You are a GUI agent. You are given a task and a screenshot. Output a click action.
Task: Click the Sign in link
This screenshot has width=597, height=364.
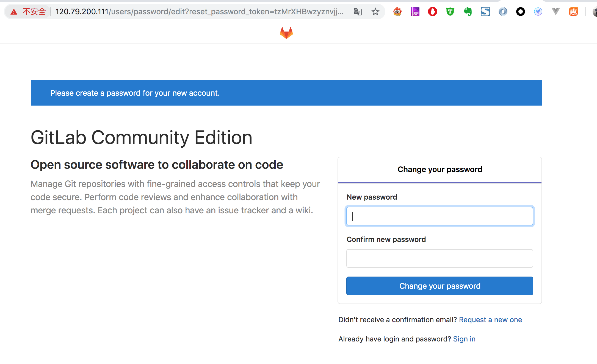(x=464, y=339)
